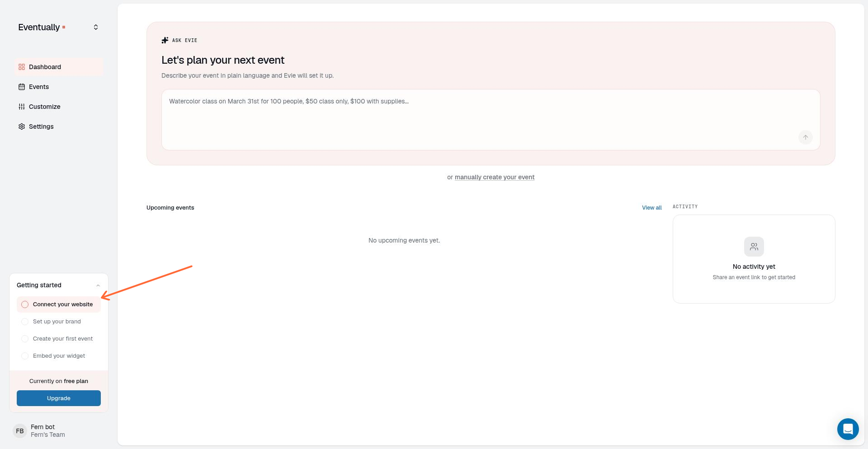
Task: Check the Set up your brand circle
Action: pyautogui.click(x=25, y=322)
